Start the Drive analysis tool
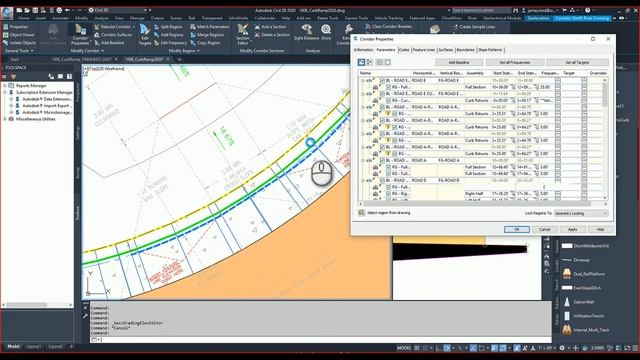Viewport: 640px width, 360px height. 326,32
